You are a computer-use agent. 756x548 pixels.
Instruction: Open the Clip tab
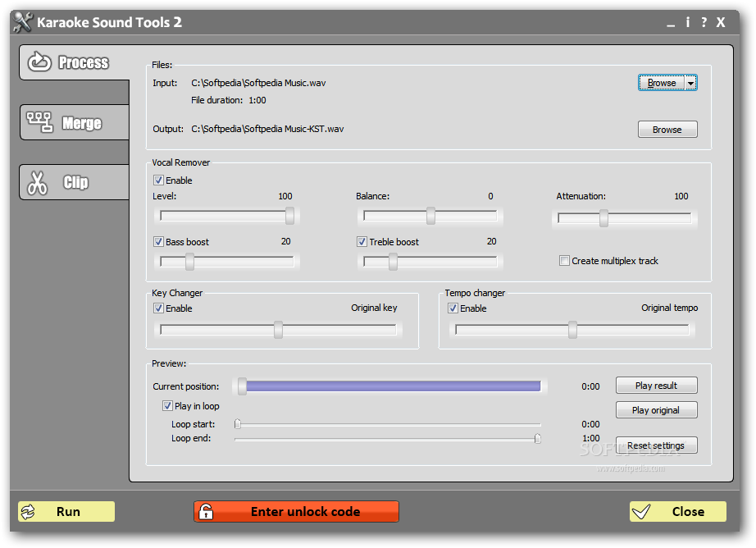75,182
